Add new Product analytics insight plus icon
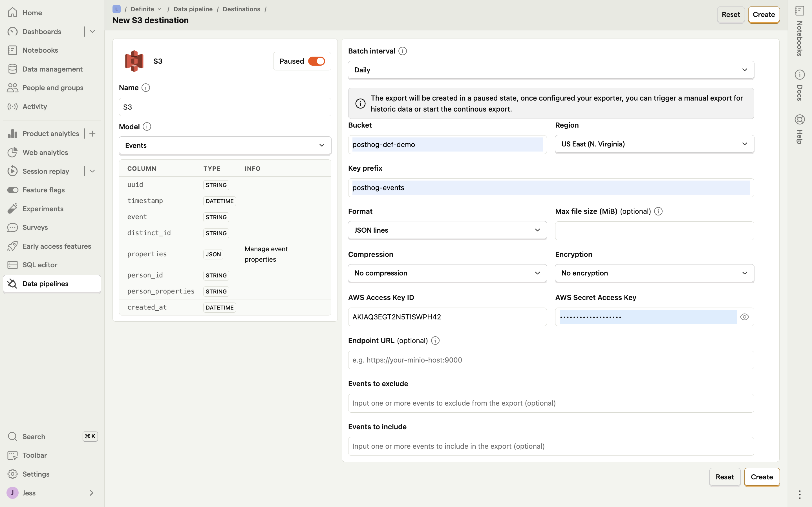This screenshot has width=812, height=507. (x=92, y=134)
